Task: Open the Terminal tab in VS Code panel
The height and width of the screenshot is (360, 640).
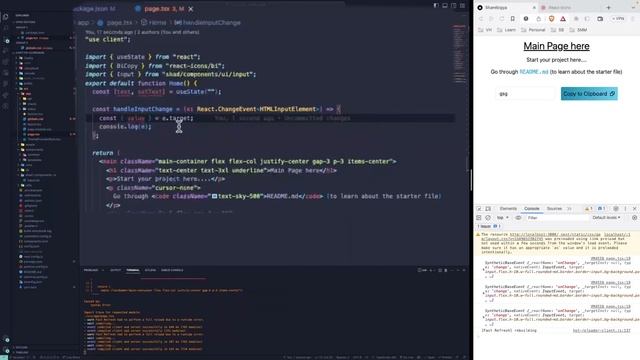Action: (x=133, y=270)
